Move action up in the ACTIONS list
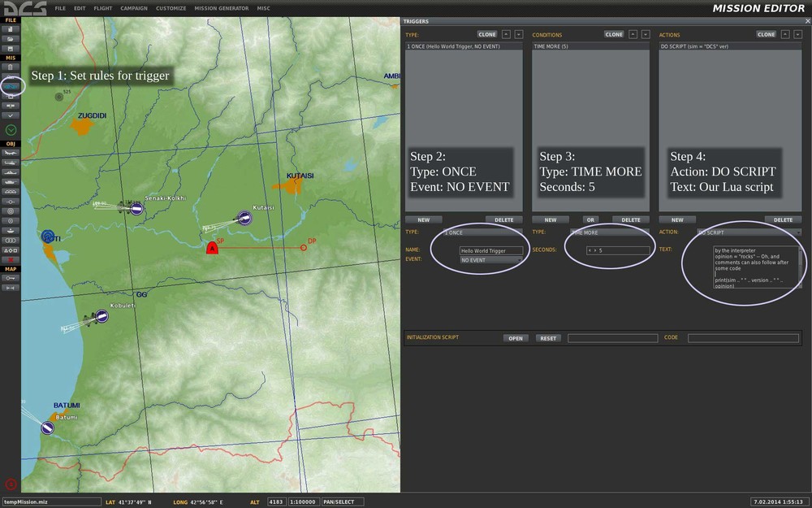The image size is (812, 508). 785,34
